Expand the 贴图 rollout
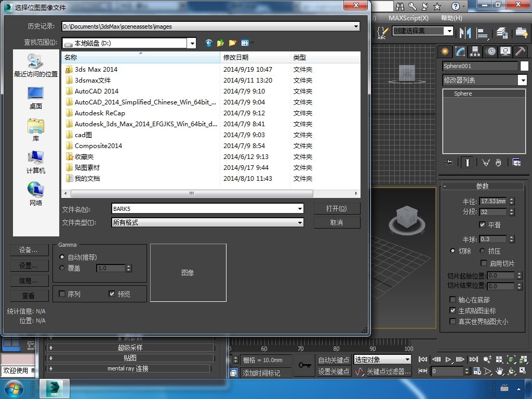This screenshot has width=532, height=399. (130, 358)
